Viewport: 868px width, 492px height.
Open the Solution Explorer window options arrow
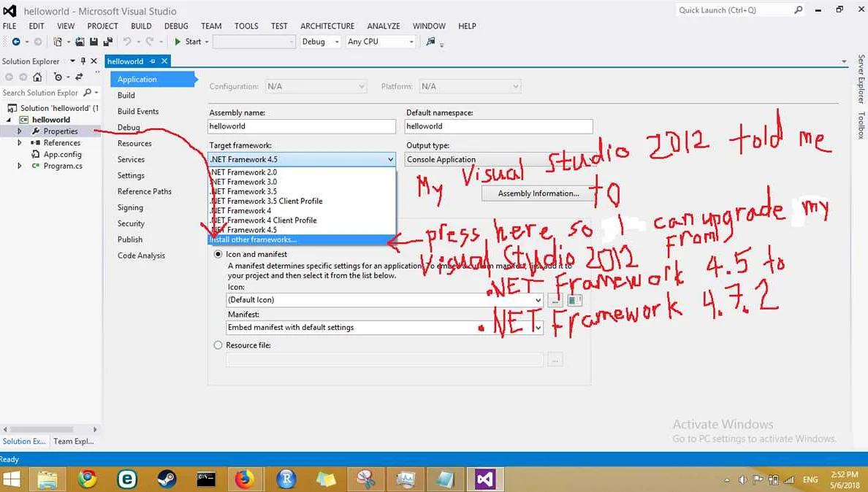tap(72, 61)
